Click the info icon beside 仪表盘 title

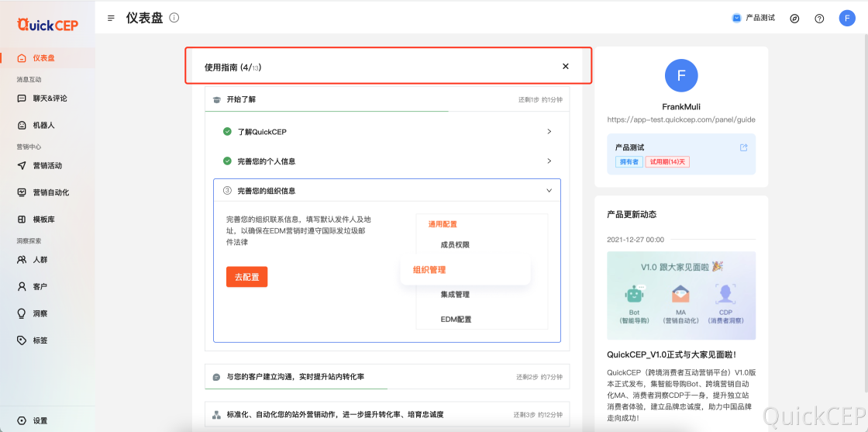point(174,18)
